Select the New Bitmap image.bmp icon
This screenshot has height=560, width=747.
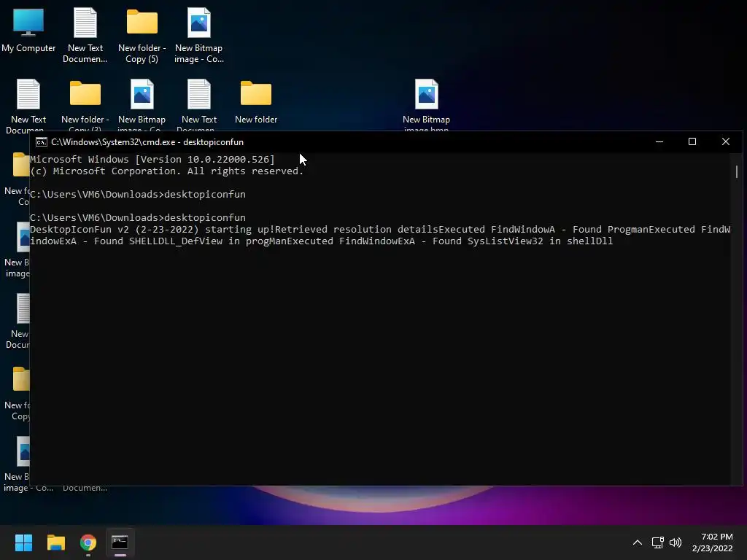426,105
